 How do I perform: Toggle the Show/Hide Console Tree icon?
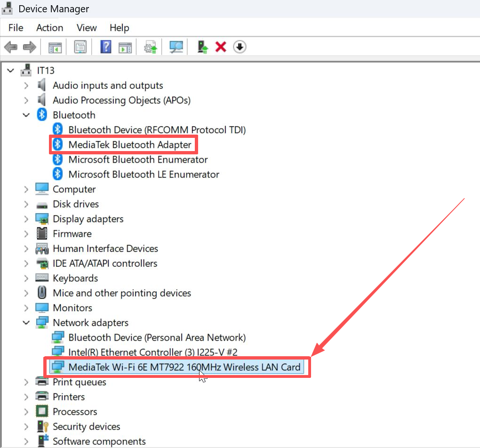(x=55, y=47)
